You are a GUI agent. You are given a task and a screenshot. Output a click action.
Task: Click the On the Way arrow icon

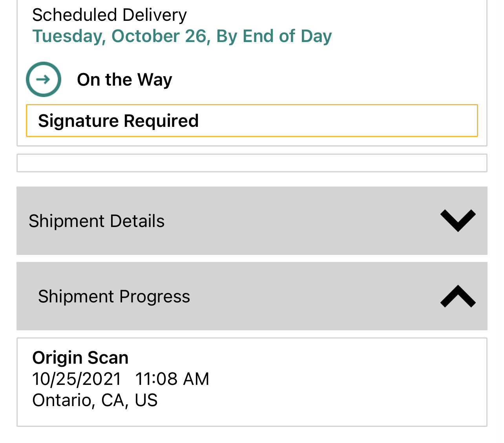point(44,79)
